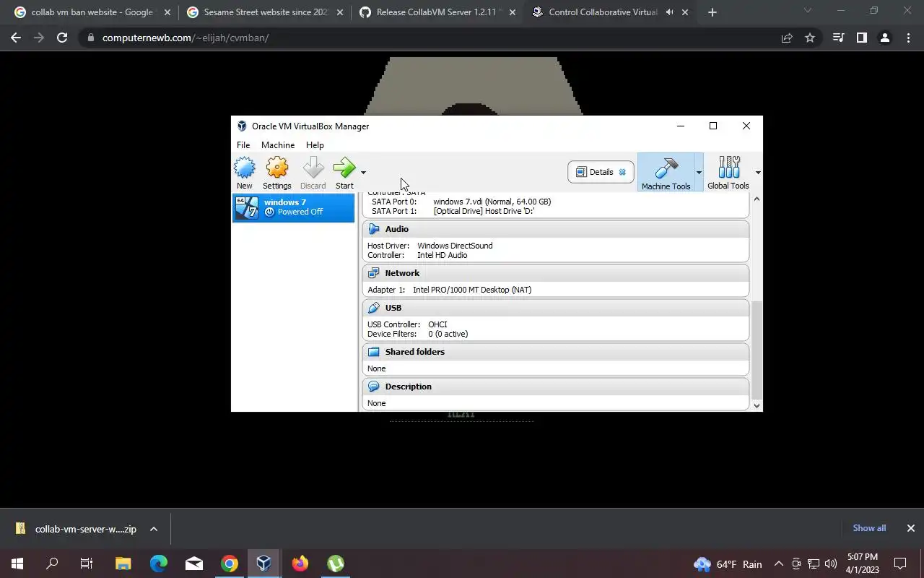Click the Shared folders section header

click(556, 352)
